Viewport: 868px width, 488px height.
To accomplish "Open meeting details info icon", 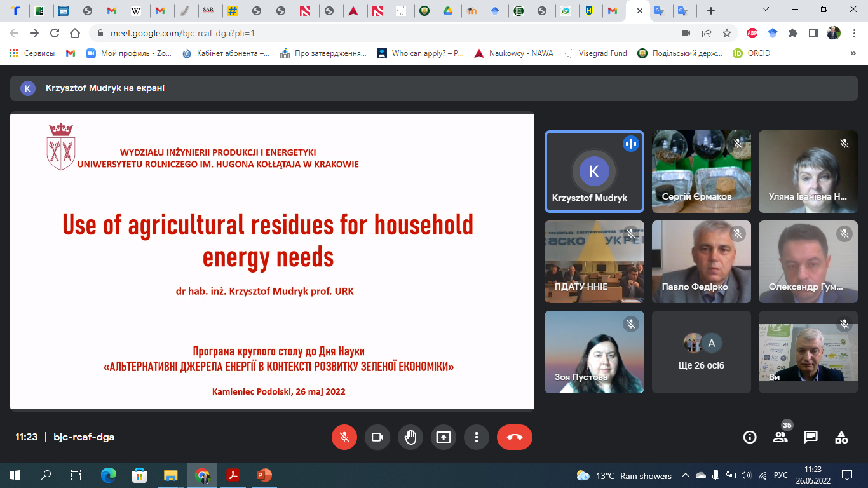I will (x=750, y=437).
